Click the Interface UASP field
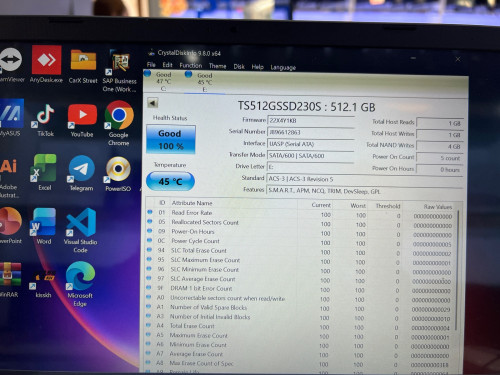Screen dimensions: 500x375 [310, 144]
